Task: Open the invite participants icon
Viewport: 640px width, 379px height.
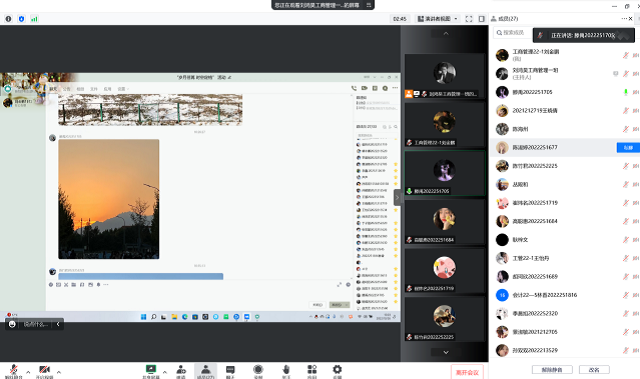Action: click(x=181, y=370)
